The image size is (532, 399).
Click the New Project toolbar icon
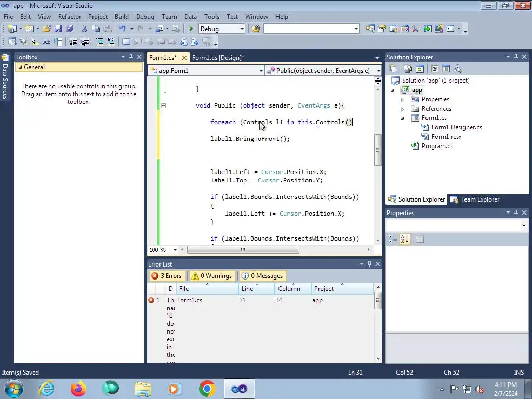pyautogui.click(x=12, y=29)
